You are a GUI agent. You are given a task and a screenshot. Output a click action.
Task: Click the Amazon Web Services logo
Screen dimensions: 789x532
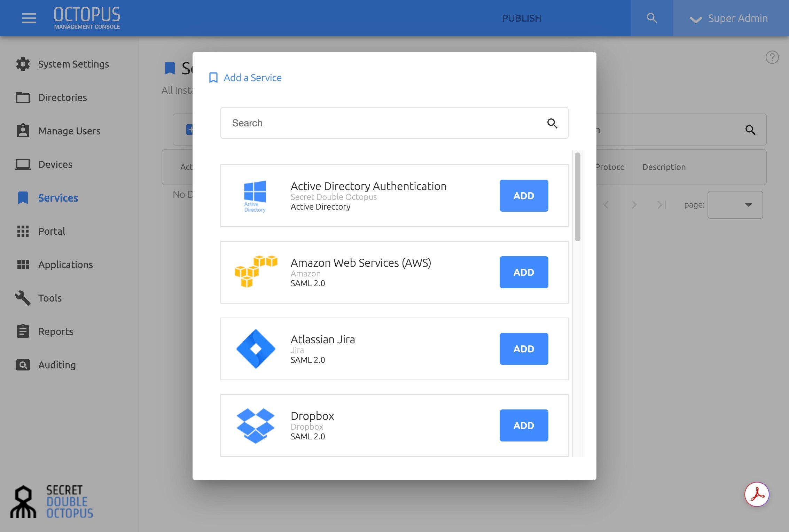[x=256, y=271]
